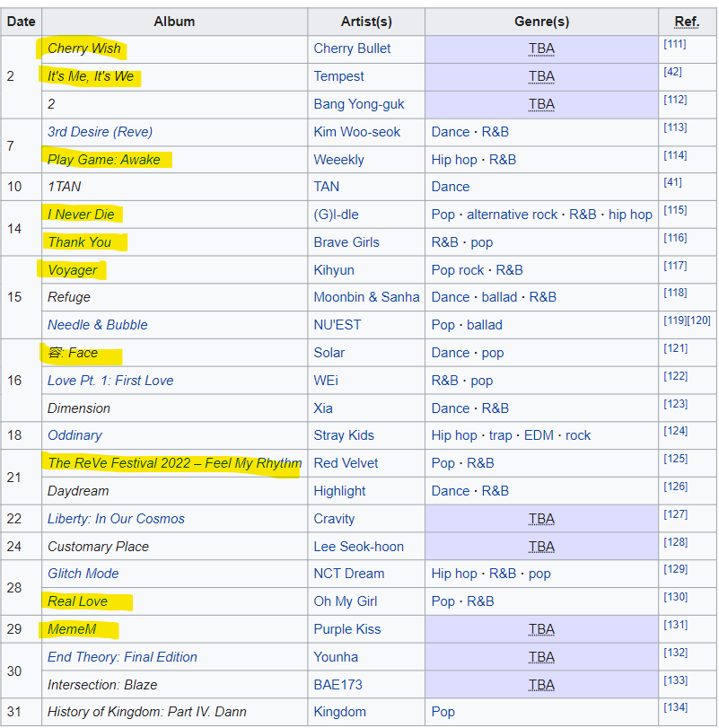Open The ReVe Festival 2022 album link
Screen dimensions: 719x728
coord(175,464)
